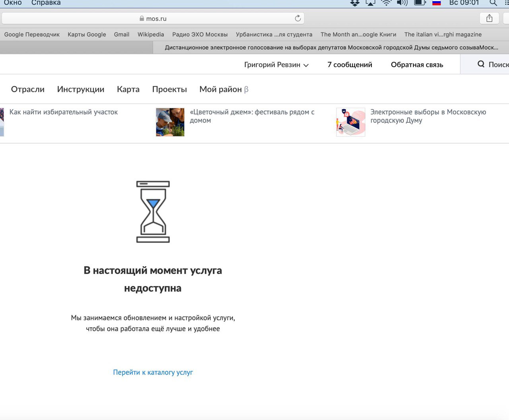Screen dimensions: 509x420
Task: Open the Радио ЭХО Москвы bookmark
Action: click(x=200, y=35)
